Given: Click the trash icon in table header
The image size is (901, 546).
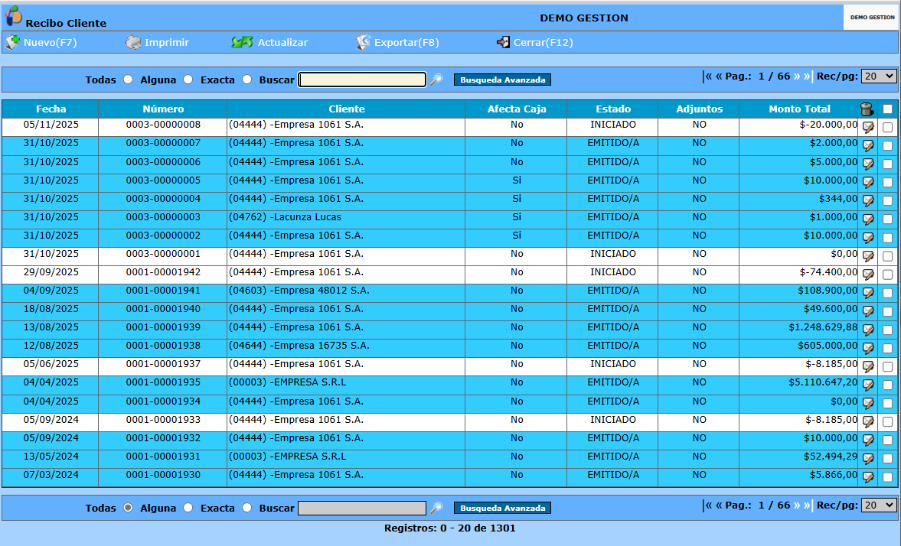Looking at the screenshot, I should [867, 109].
